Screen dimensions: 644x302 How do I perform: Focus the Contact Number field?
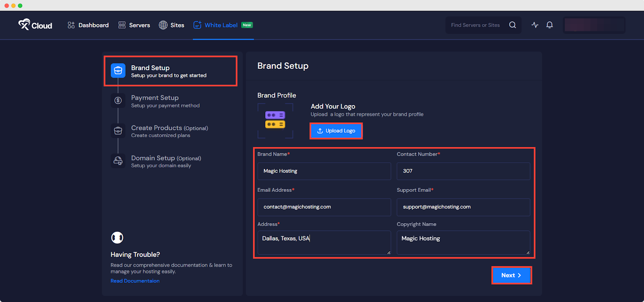click(463, 171)
